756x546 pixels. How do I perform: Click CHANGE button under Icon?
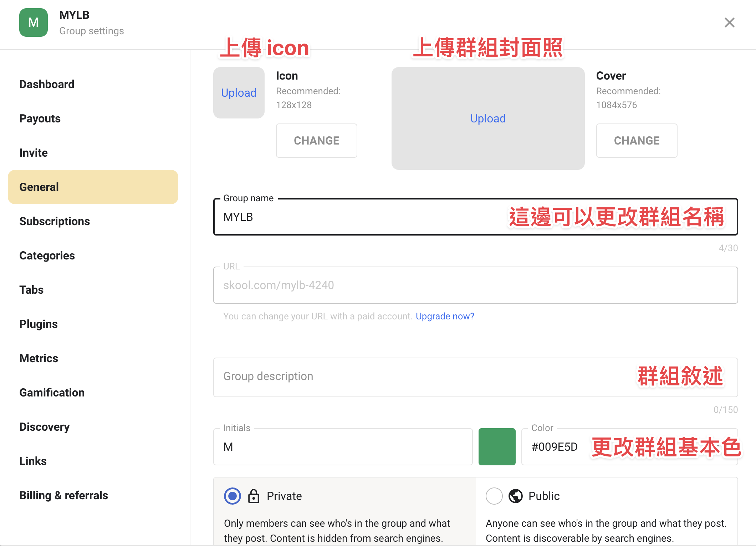click(x=317, y=141)
